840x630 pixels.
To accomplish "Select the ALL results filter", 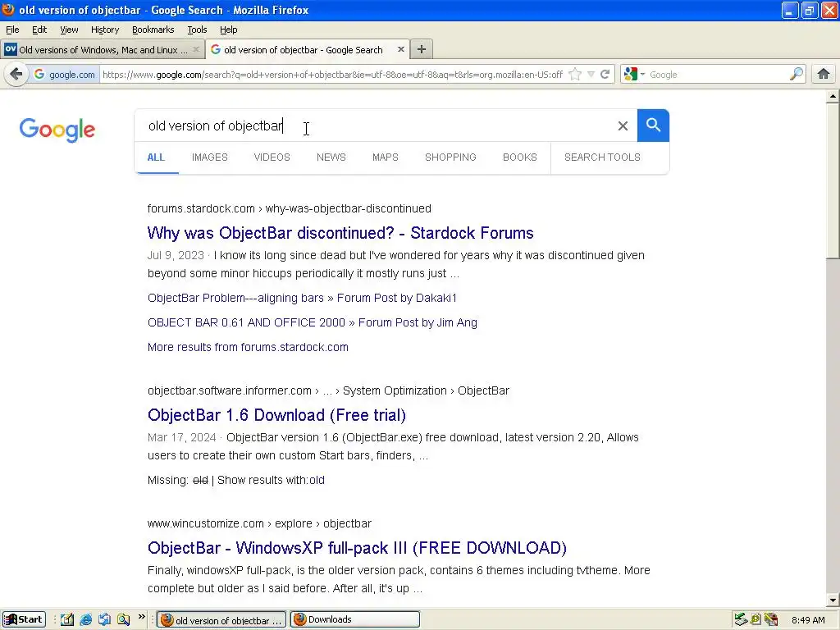I will [x=156, y=157].
